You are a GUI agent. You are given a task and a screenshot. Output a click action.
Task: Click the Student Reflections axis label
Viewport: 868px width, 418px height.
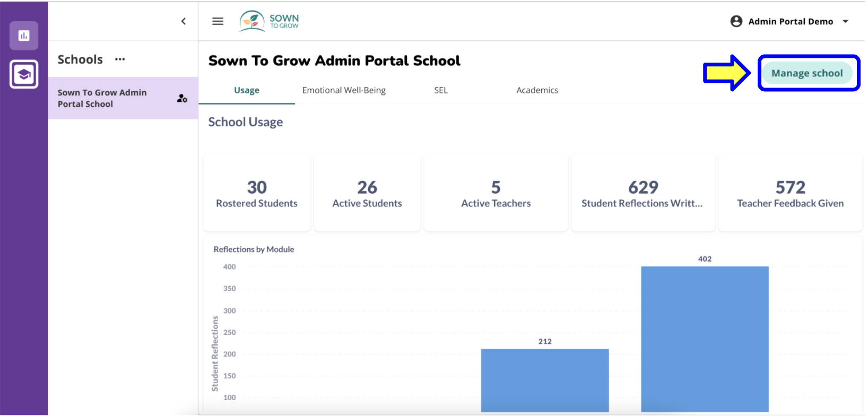pyautogui.click(x=215, y=354)
